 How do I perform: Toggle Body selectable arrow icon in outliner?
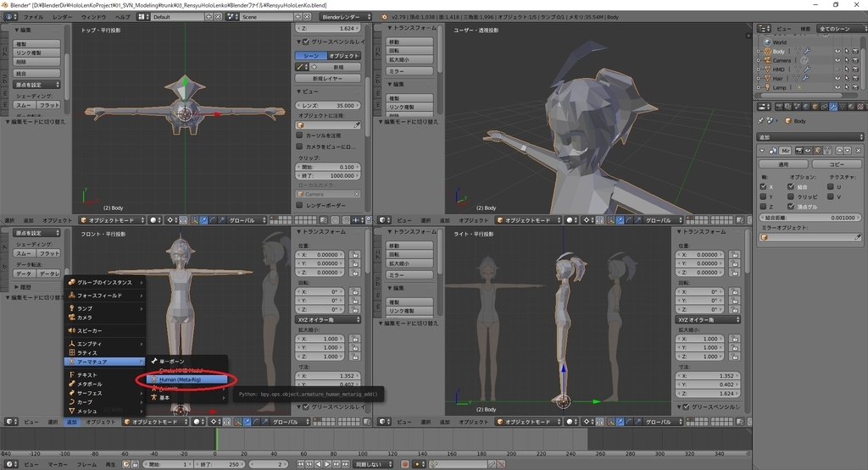click(847, 52)
